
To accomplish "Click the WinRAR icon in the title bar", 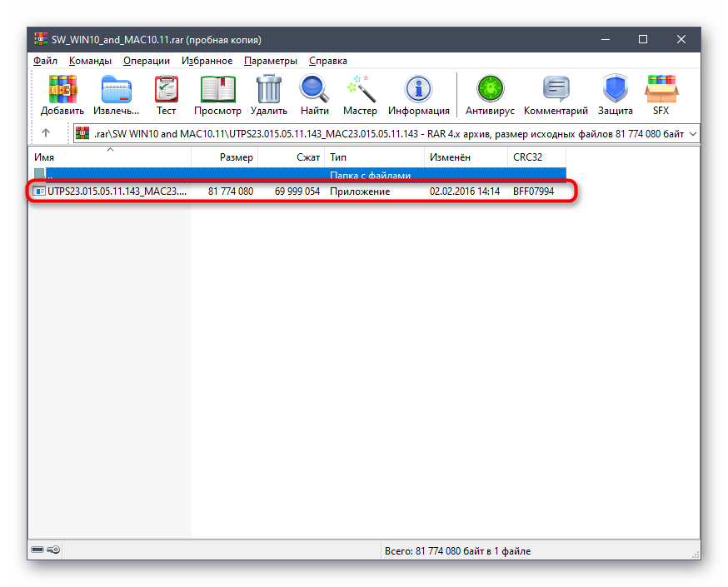I will pyautogui.click(x=41, y=39).
